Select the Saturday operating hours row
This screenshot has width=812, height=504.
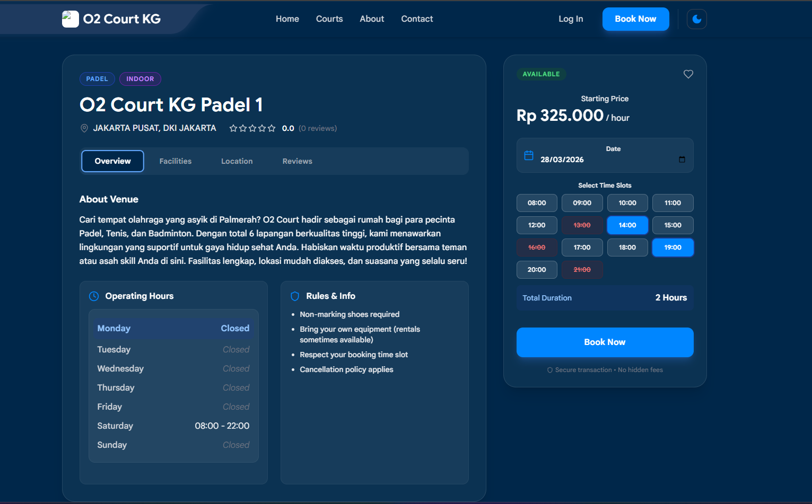click(173, 426)
